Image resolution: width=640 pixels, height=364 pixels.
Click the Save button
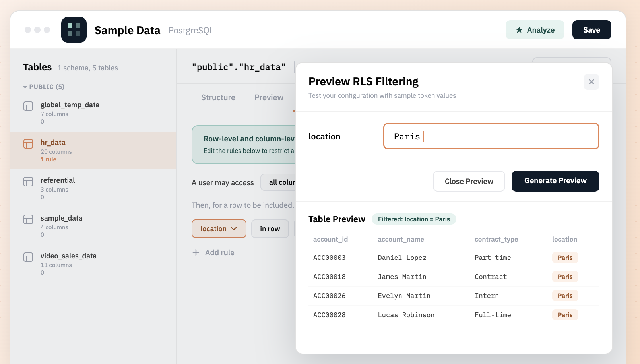click(x=592, y=30)
